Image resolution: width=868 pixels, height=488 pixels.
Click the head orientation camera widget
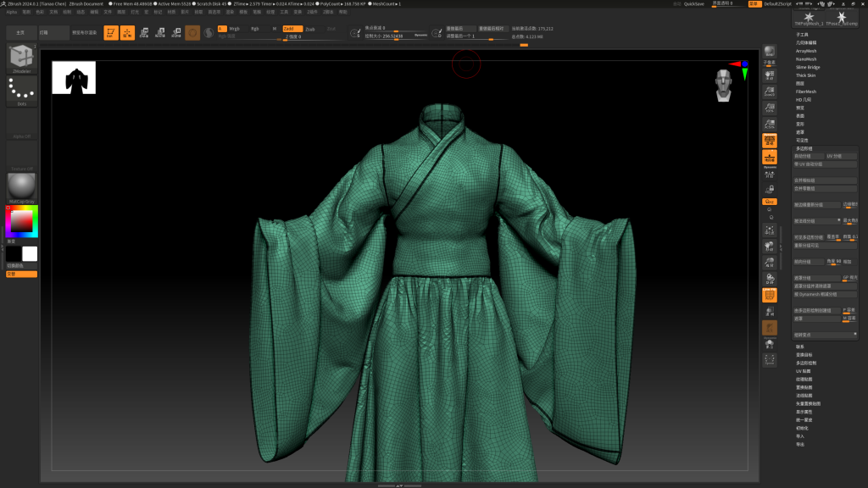724,86
